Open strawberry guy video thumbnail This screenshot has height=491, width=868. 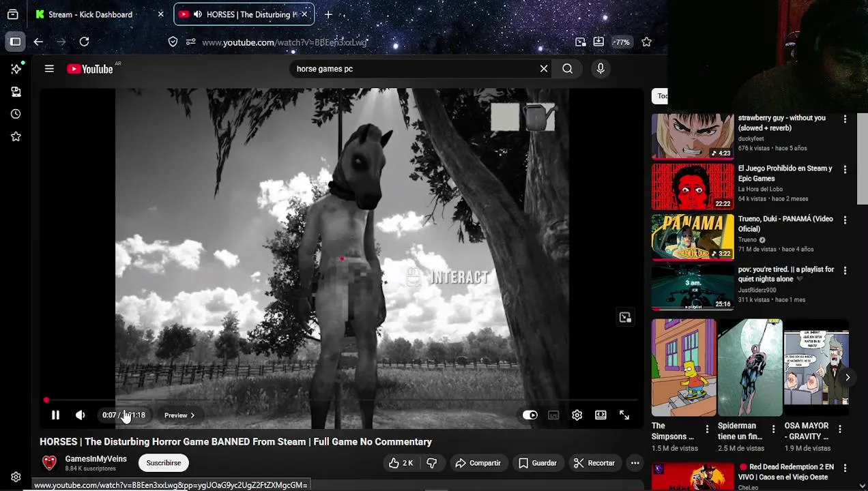tap(693, 136)
